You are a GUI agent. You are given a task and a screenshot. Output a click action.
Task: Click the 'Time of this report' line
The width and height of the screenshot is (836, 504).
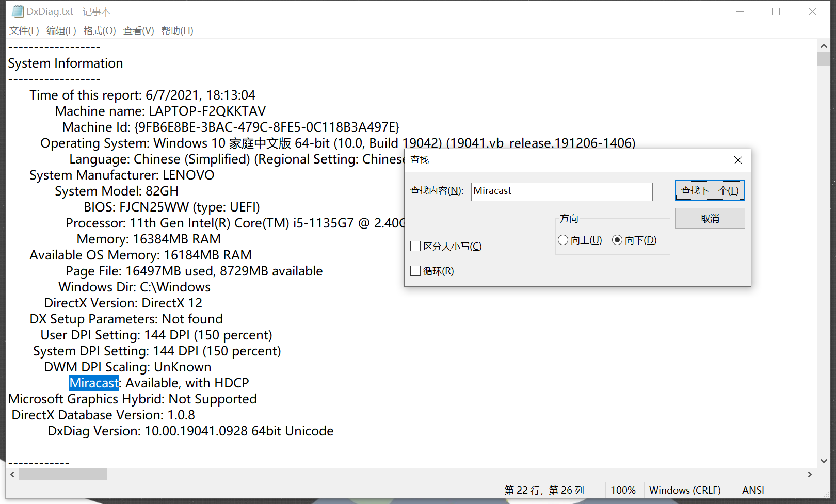pos(142,95)
